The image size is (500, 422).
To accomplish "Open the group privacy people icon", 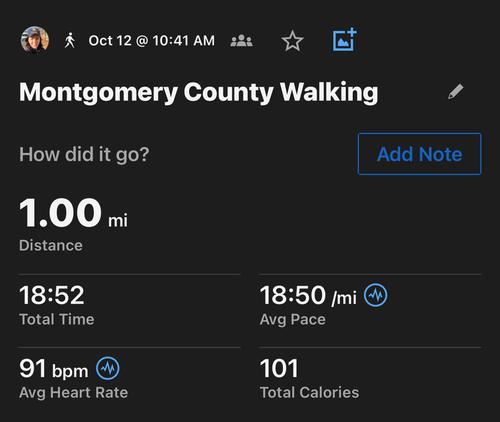I will click(242, 41).
